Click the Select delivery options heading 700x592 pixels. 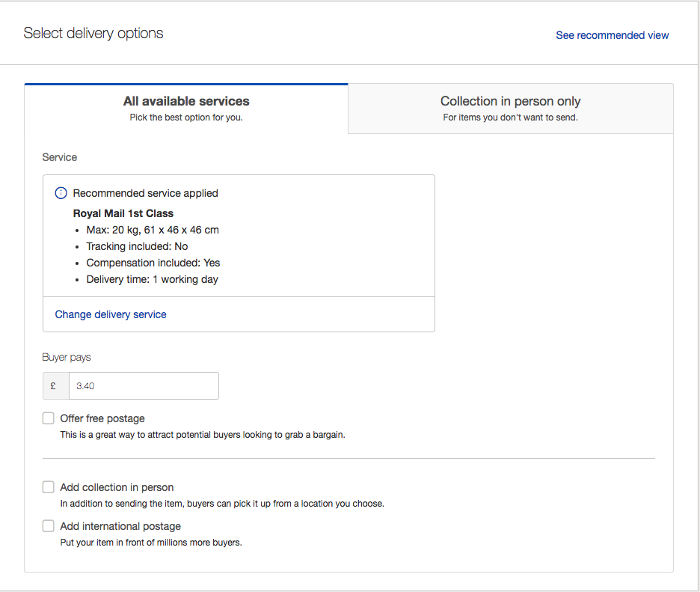click(93, 34)
